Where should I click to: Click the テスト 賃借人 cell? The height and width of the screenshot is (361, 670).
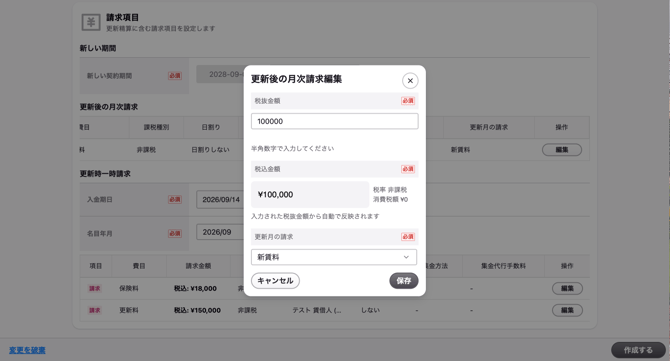tap(317, 310)
